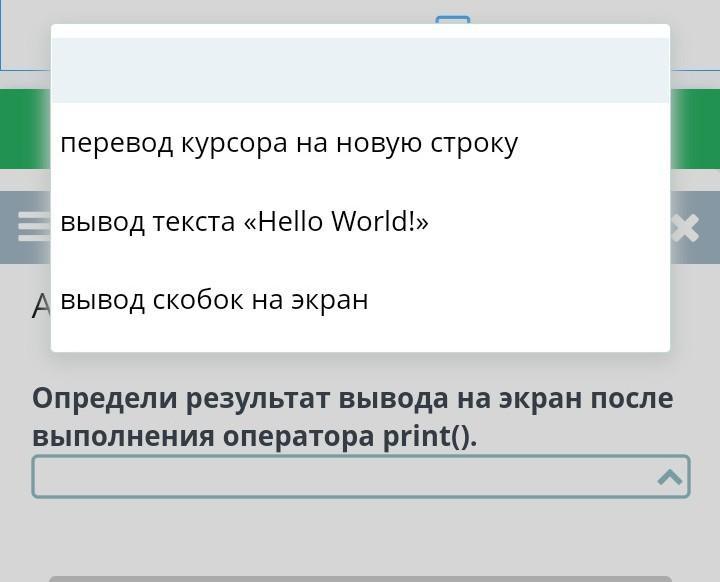Screen dimensions: 720x582
Task: Choose «перевод курсора на новую строку» option
Action: pyautogui.click(x=289, y=143)
